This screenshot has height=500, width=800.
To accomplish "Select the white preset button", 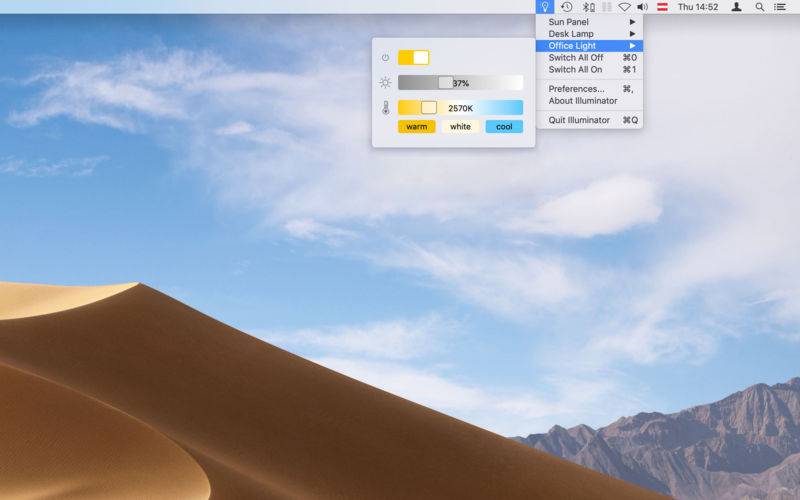I will click(x=460, y=127).
